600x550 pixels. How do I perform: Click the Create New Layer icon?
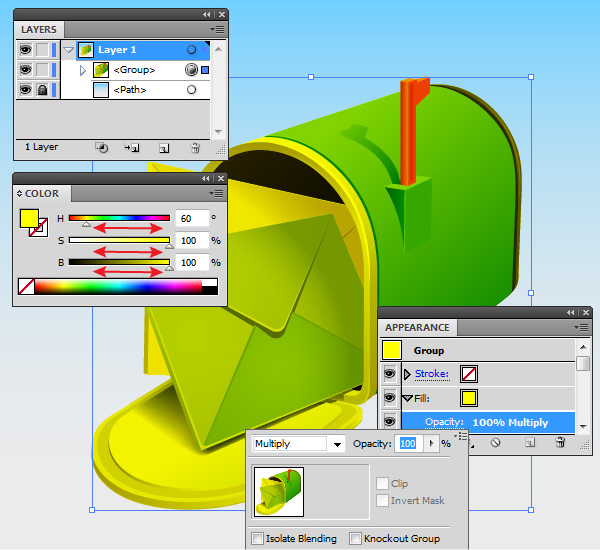tap(163, 147)
